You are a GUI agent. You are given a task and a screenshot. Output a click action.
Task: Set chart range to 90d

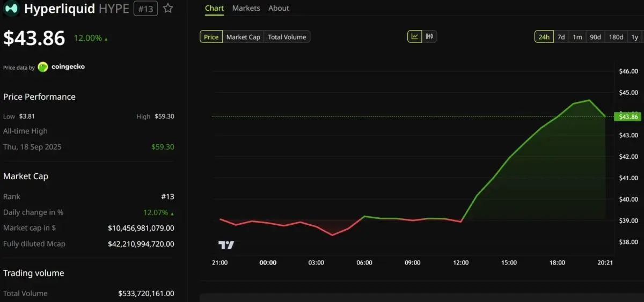point(595,37)
